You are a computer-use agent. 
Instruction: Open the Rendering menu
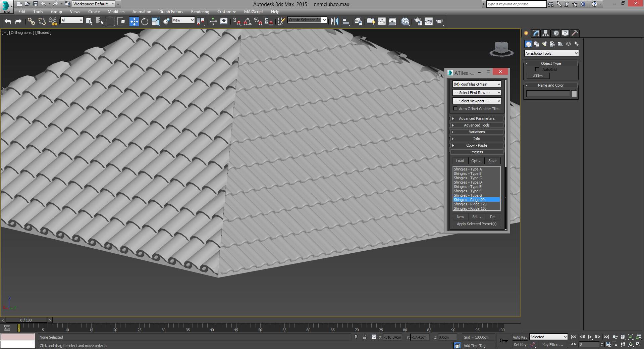click(x=200, y=12)
